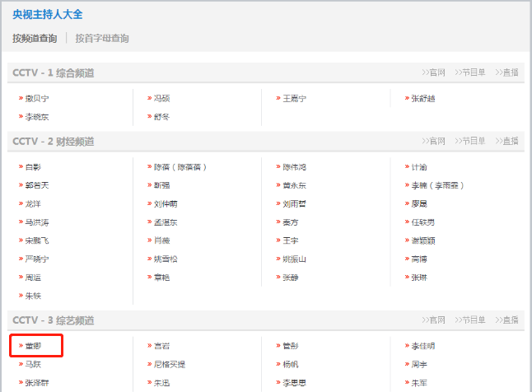Select host 姚雪松
The width and height of the screenshot is (532, 392).
point(166,259)
